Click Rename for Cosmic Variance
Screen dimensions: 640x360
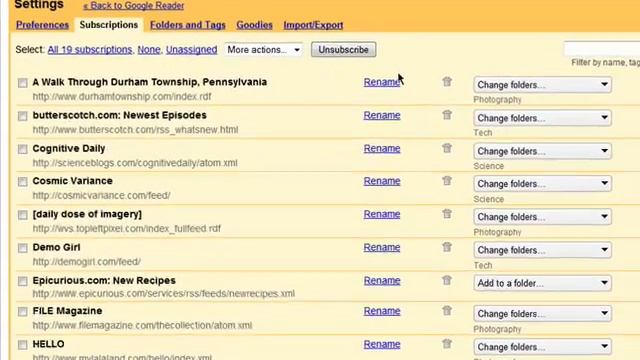pyautogui.click(x=382, y=181)
